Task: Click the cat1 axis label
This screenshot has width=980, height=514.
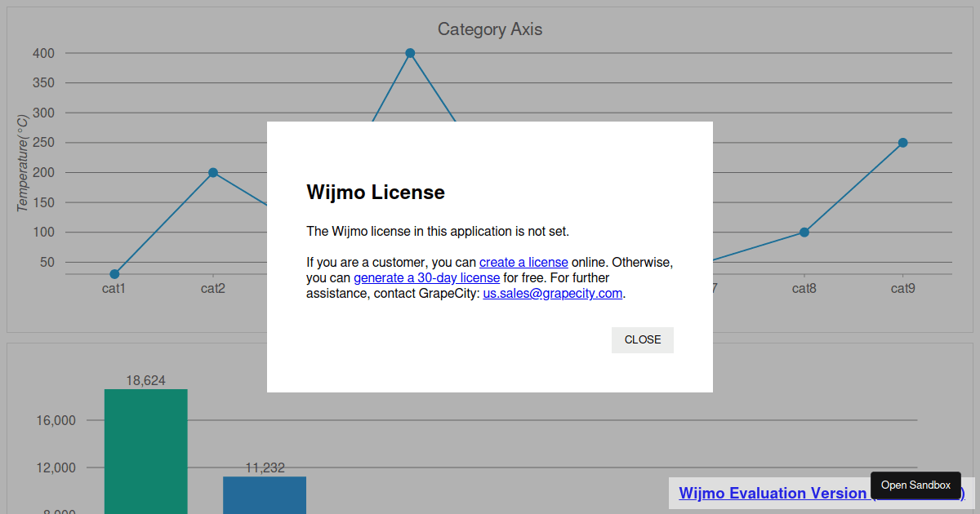Action: [114, 288]
